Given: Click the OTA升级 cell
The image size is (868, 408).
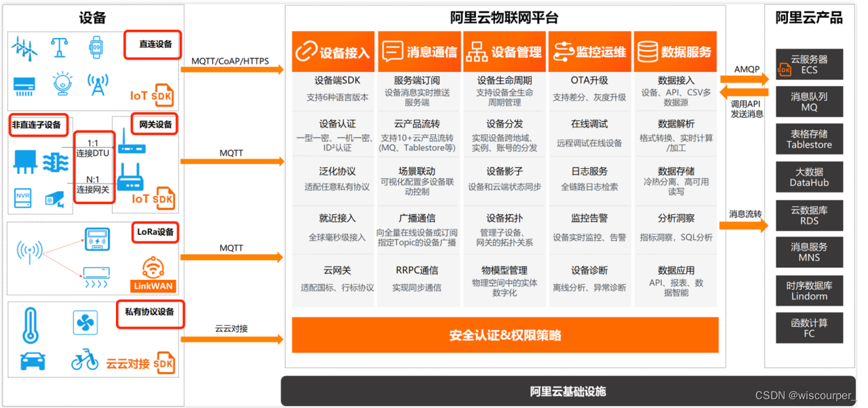Looking at the screenshot, I should [589, 91].
